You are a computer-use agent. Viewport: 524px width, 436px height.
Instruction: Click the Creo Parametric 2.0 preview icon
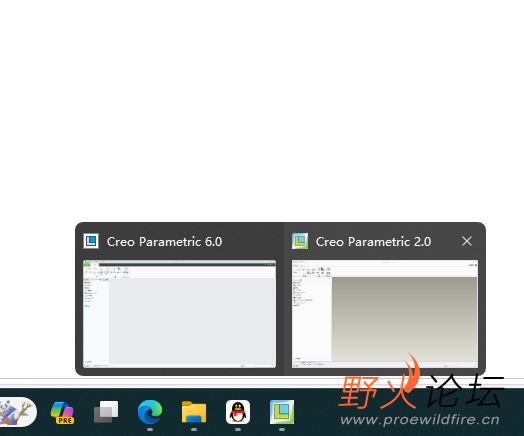click(x=300, y=241)
